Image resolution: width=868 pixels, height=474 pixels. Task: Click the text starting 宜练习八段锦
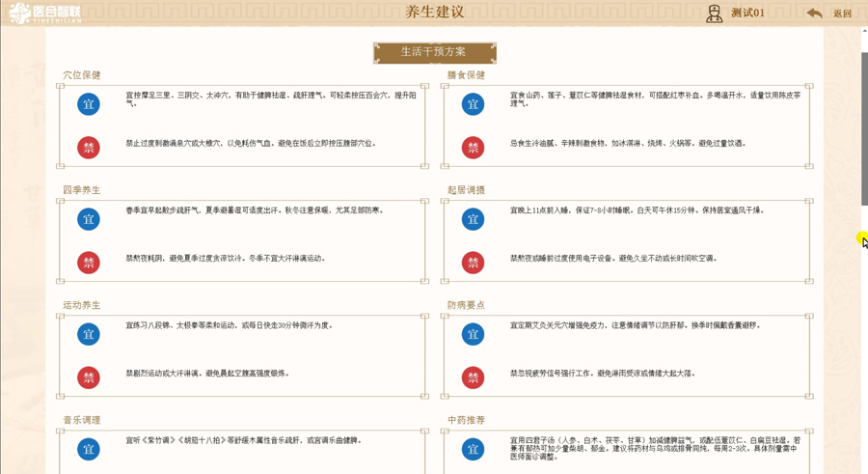click(x=230, y=325)
